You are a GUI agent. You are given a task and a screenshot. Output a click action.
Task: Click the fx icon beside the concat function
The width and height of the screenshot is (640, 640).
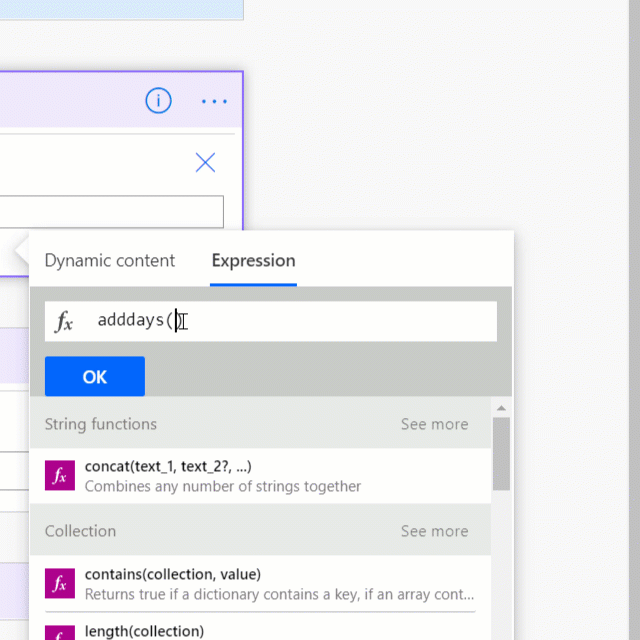[60, 476]
